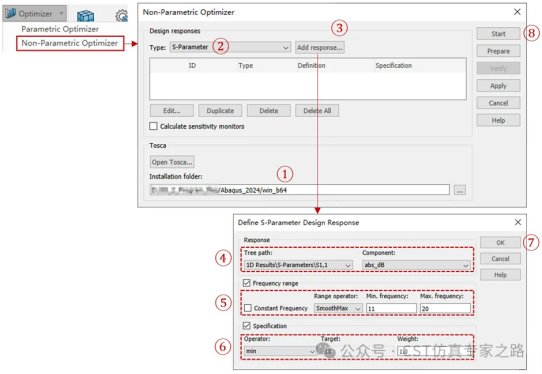Click OK in Define S-Parameter Design Response dialog
Screen dimensions: 542x374
(x=500, y=242)
